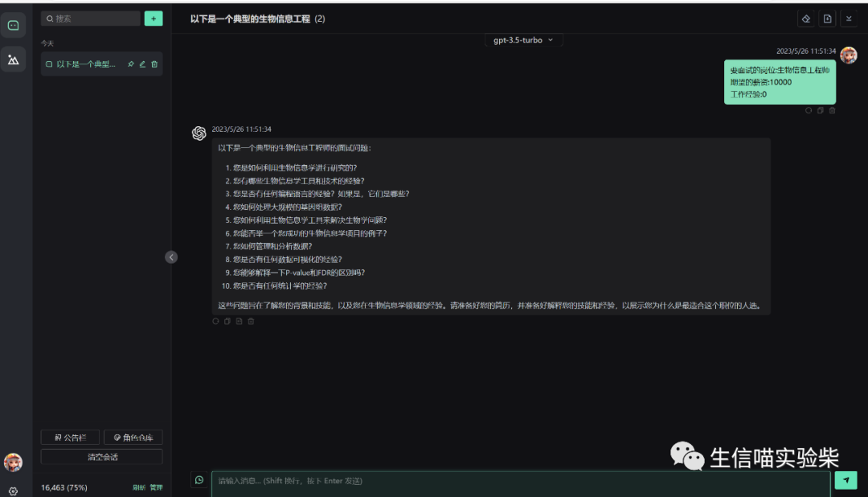
Task: Pin the current conversation in the list
Action: 131,64
